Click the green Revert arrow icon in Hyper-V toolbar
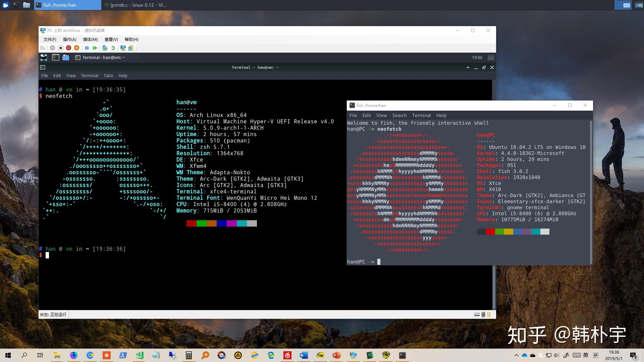 click(113, 48)
